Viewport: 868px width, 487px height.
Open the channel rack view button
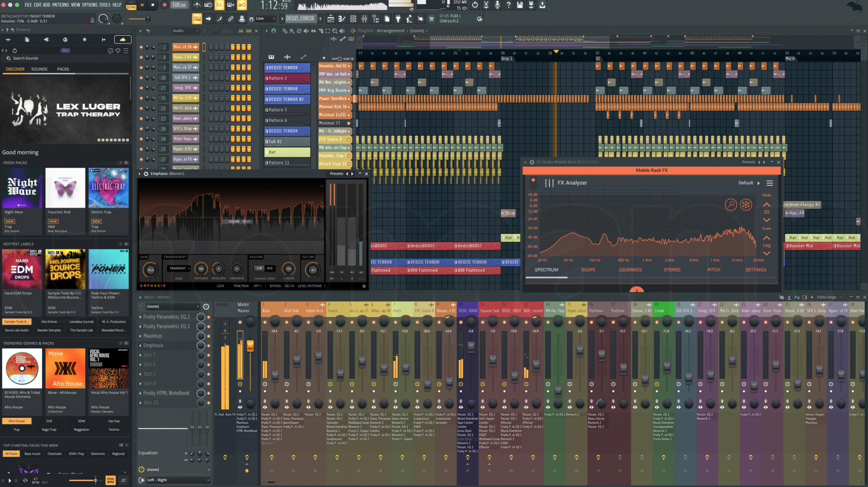click(x=353, y=18)
